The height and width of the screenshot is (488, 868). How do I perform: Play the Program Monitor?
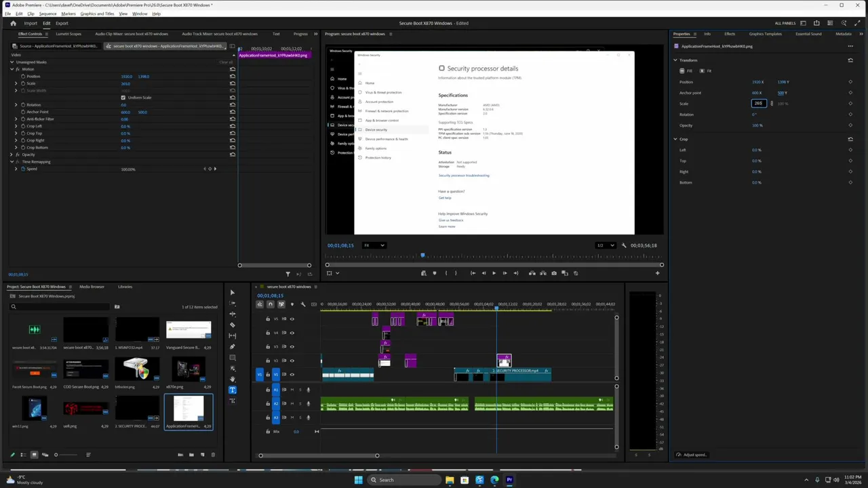494,273
